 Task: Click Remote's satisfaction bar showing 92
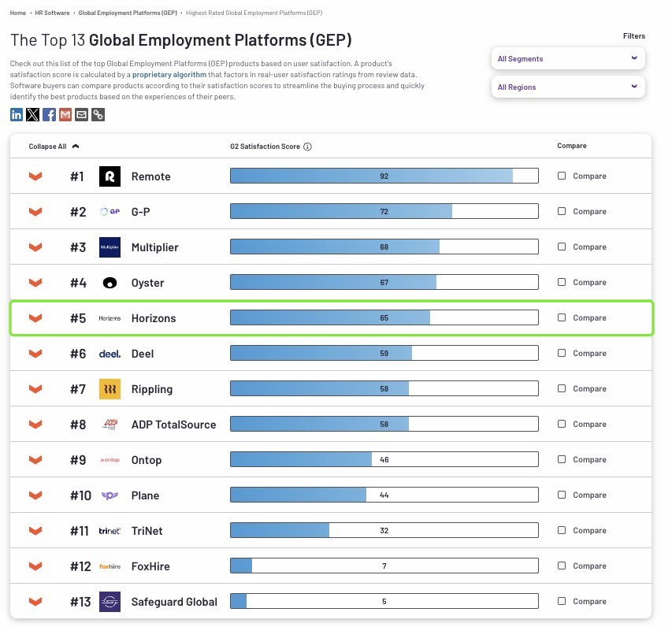point(384,176)
